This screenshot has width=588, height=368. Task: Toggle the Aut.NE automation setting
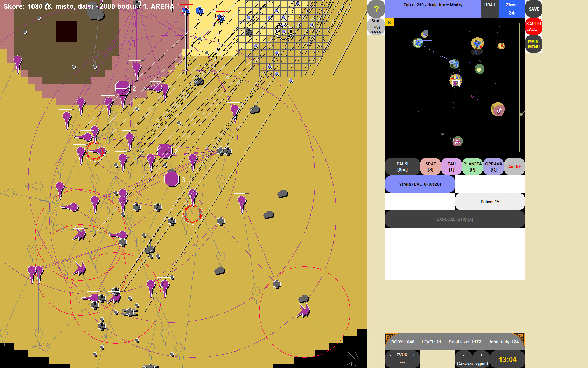pos(514,166)
